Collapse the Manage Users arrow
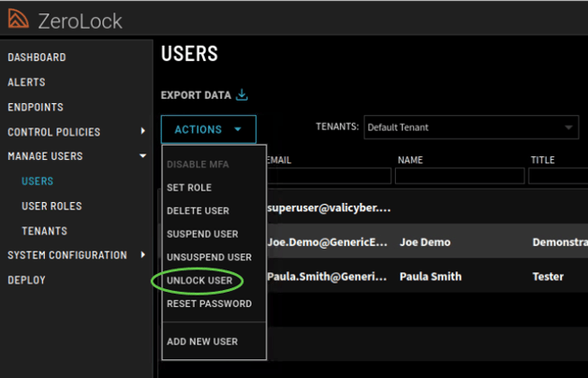 (143, 155)
